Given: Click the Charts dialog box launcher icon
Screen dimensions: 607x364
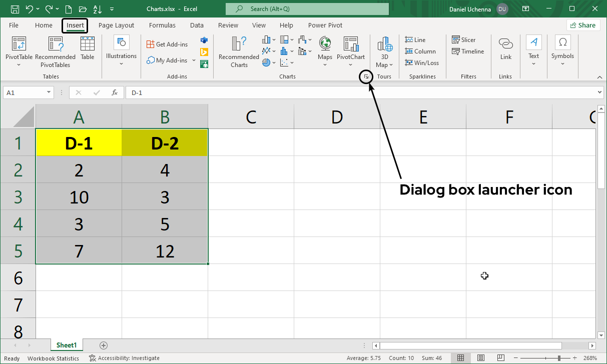Looking at the screenshot, I should [x=366, y=76].
